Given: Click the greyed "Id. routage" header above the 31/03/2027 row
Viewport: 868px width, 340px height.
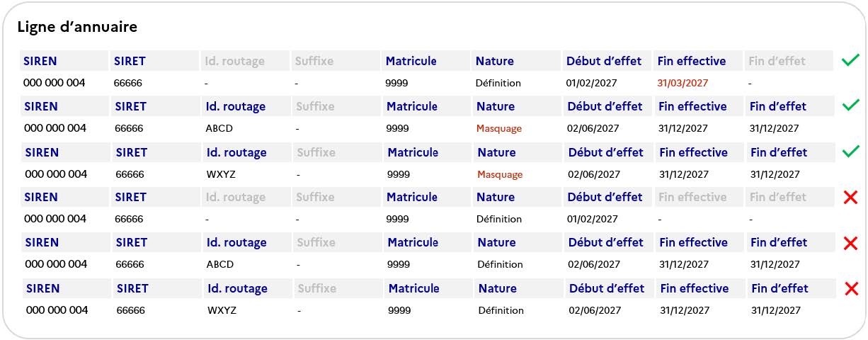Looking at the screenshot, I should coord(234,61).
